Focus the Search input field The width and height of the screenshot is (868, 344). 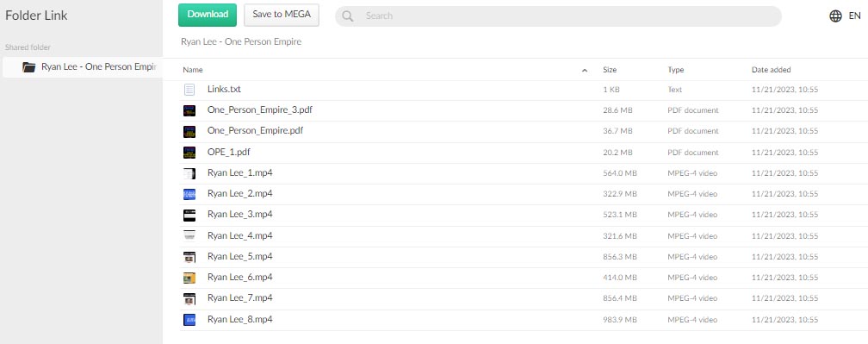(558, 16)
